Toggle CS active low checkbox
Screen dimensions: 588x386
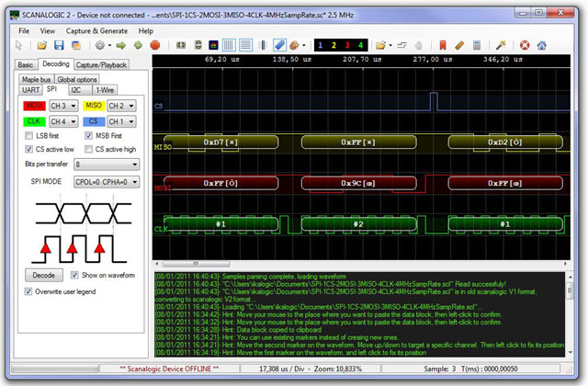click(x=28, y=149)
